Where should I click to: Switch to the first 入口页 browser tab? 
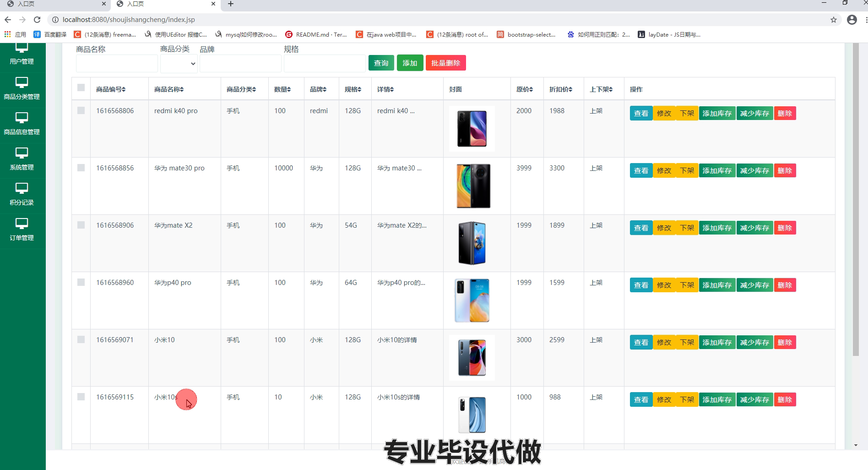click(55, 4)
